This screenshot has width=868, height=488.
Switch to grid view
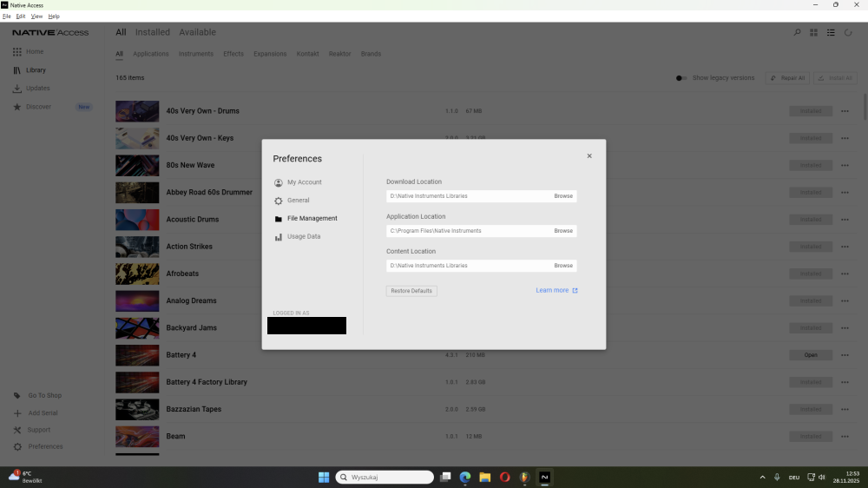pos(814,33)
